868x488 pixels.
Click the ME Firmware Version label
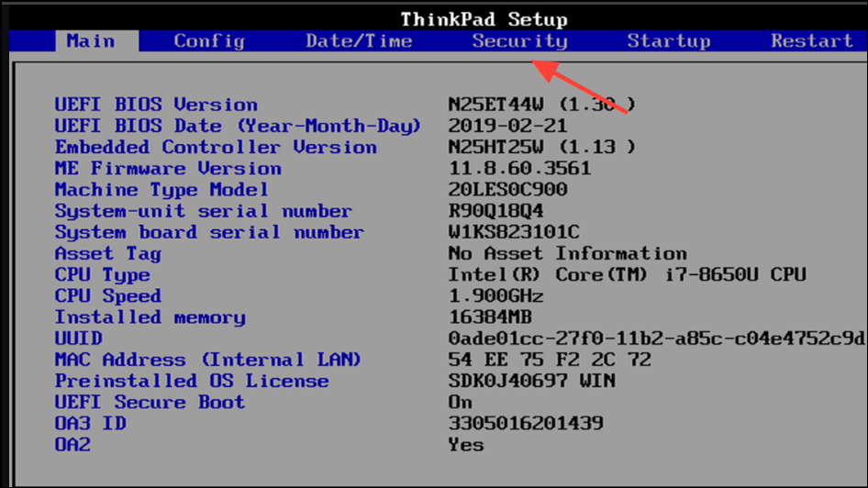[x=168, y=168]
